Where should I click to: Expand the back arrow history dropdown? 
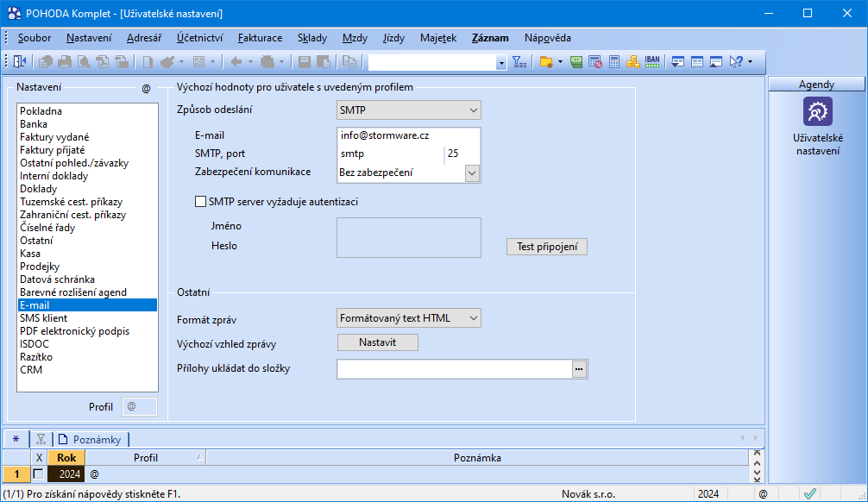(250, 61)
